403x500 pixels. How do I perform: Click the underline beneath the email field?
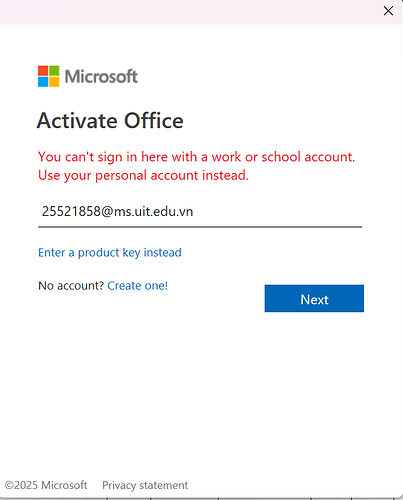[x=200, y=227]
